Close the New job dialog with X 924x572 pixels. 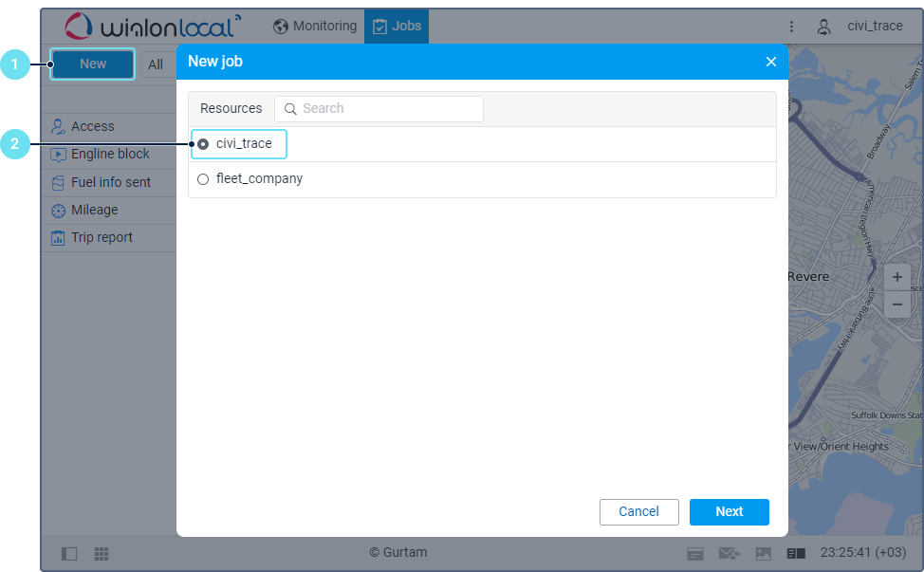point(771,62)
